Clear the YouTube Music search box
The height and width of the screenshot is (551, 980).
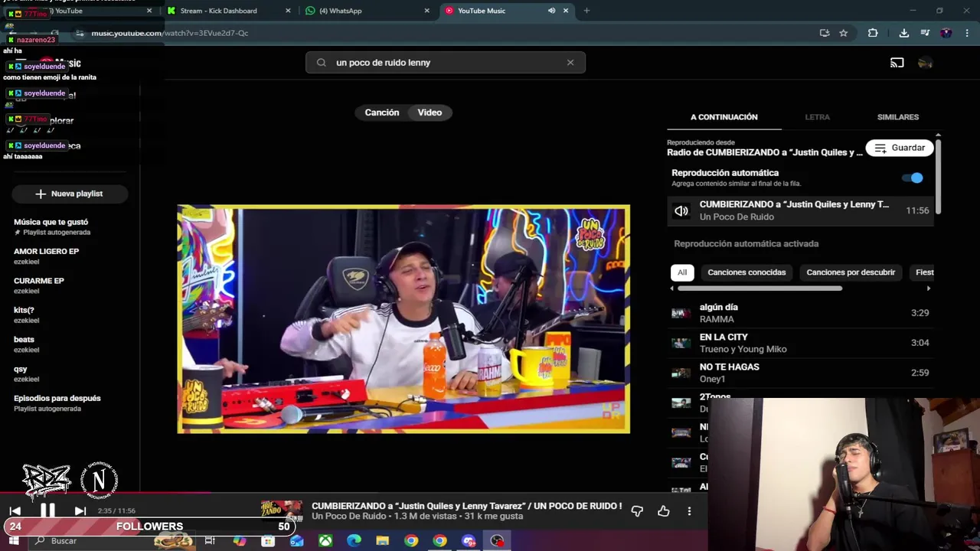click(570, 63)
